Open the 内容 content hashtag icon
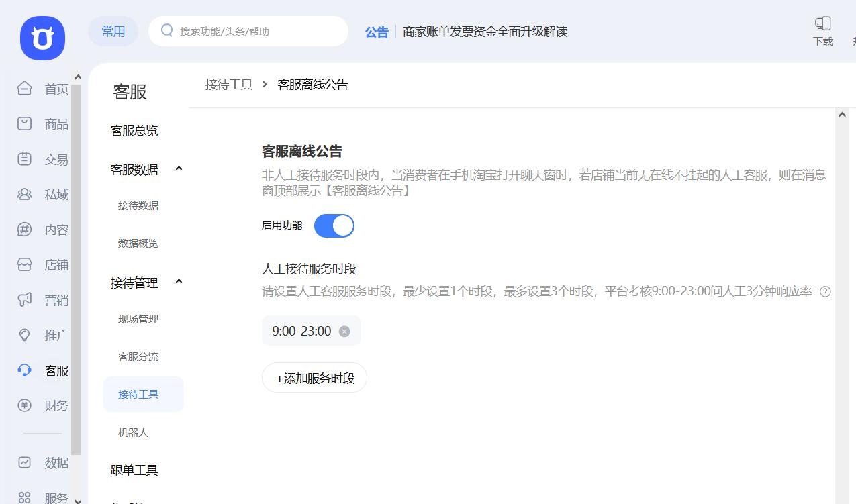856x504 pixels. pyautogui.click(x=25, y=230)
